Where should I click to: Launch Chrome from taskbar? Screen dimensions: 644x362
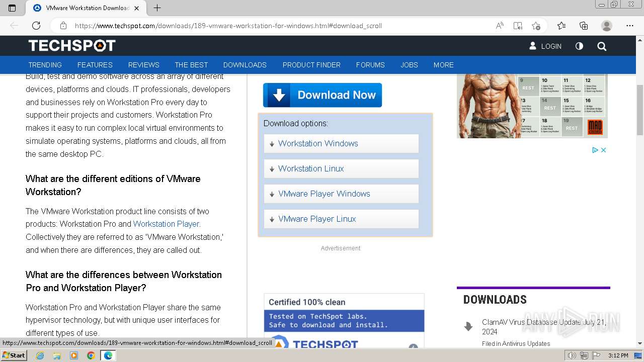coord(91,355)
